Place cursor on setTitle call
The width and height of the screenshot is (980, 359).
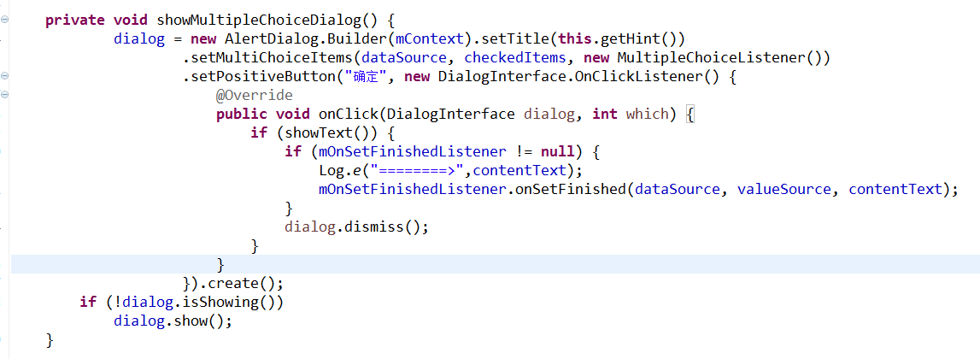(x=514, y=38)
